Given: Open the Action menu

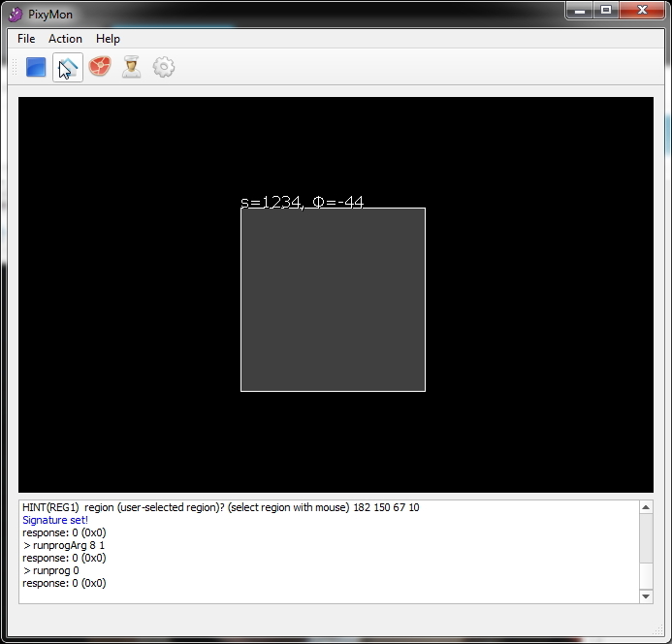Looking at the screenshot, I should pos(65,39).
